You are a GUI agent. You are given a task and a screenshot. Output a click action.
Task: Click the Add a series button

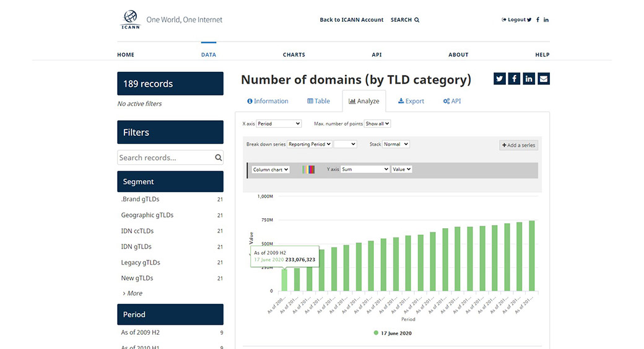pyautogui.click(x=519, y=145)
